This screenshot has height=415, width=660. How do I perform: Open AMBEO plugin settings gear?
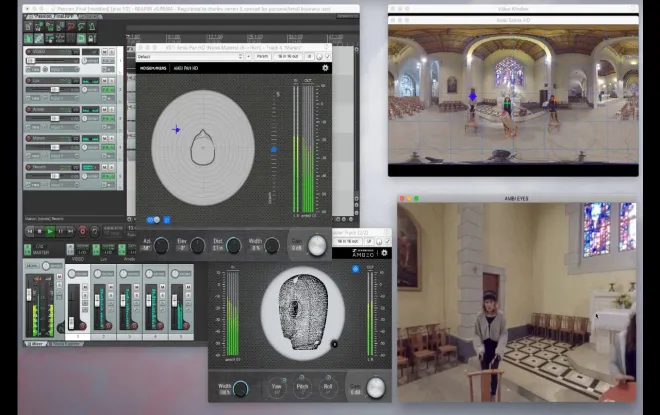[x=384, y=253]
